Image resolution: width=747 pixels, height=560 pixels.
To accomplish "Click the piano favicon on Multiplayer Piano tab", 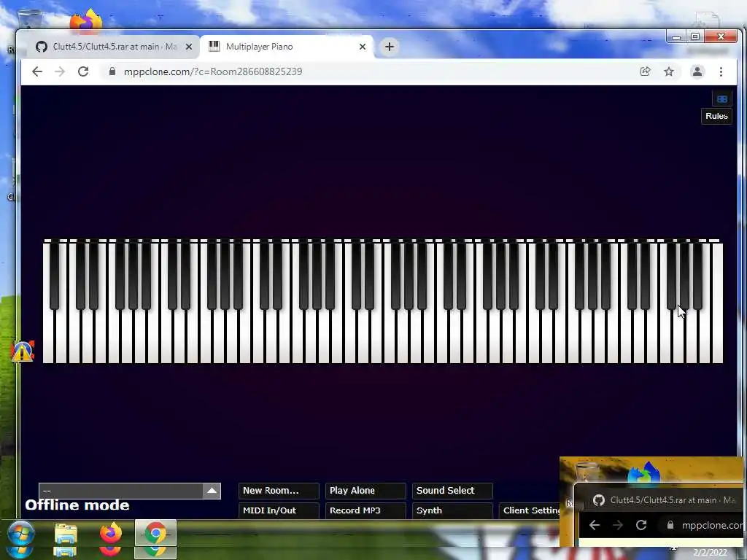I will (214, 46).
